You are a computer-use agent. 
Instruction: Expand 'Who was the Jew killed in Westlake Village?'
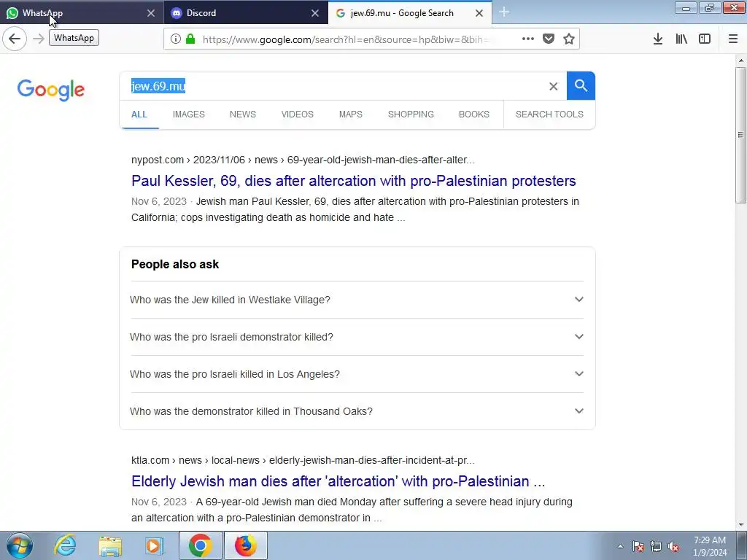pos(357,300)
